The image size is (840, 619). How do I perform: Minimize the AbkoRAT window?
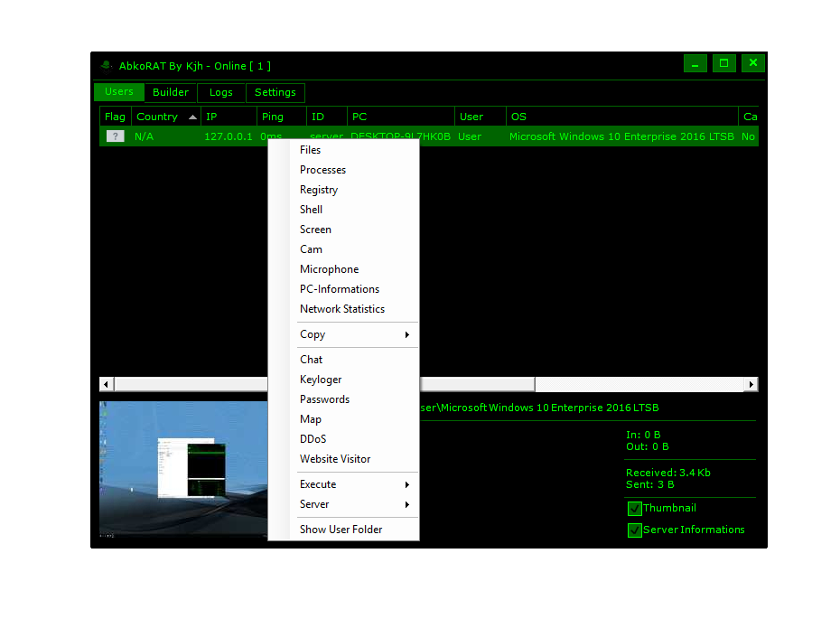point(695,63)
